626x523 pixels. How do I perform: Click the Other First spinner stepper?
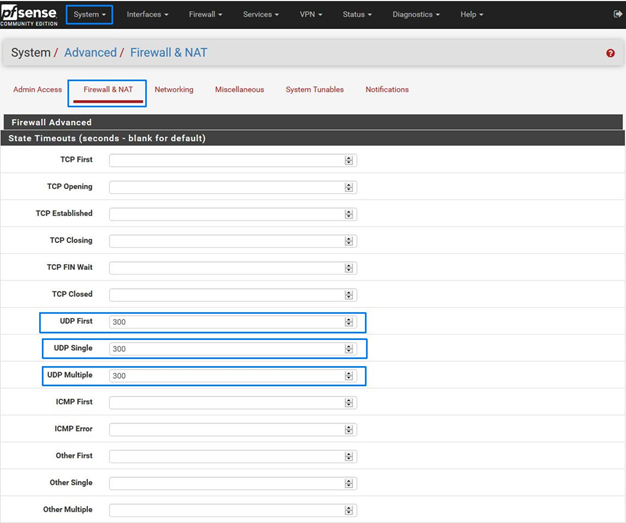click(349, 456)
